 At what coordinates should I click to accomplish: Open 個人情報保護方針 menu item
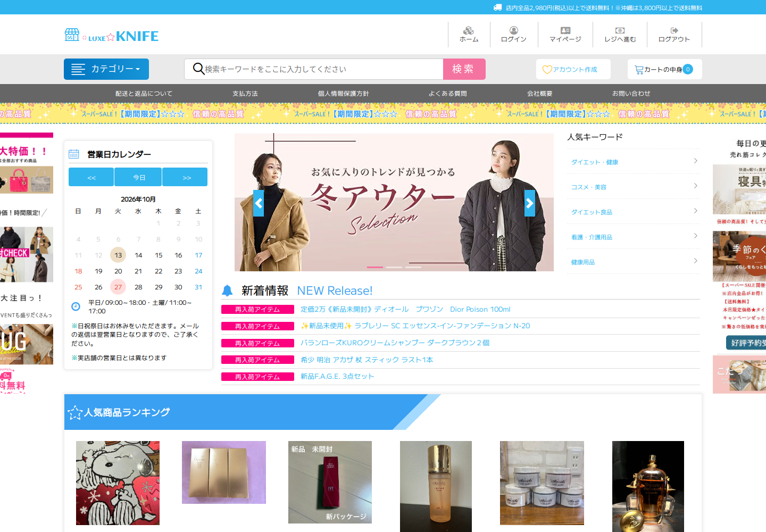[x=344, y=94]
